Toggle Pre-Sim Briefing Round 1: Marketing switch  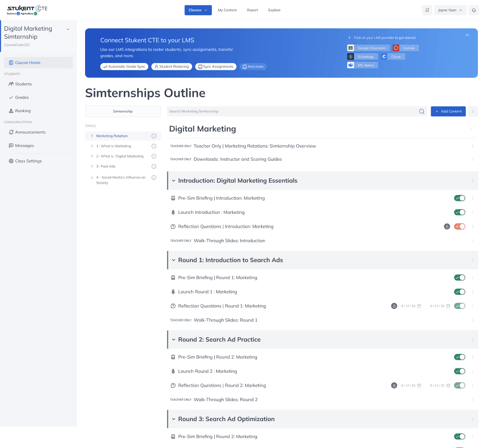[x=459, y=277]
